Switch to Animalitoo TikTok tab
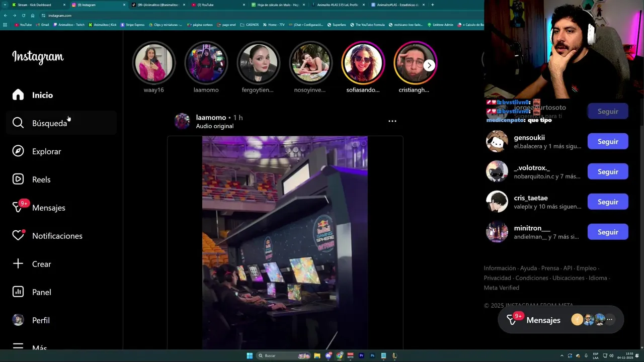 (157, 5)
